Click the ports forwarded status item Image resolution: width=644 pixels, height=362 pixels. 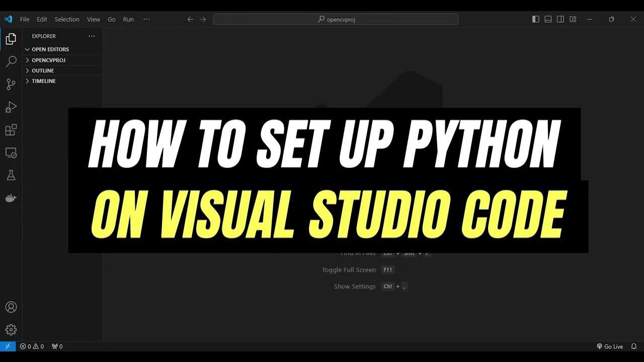[x=57, y=346]
